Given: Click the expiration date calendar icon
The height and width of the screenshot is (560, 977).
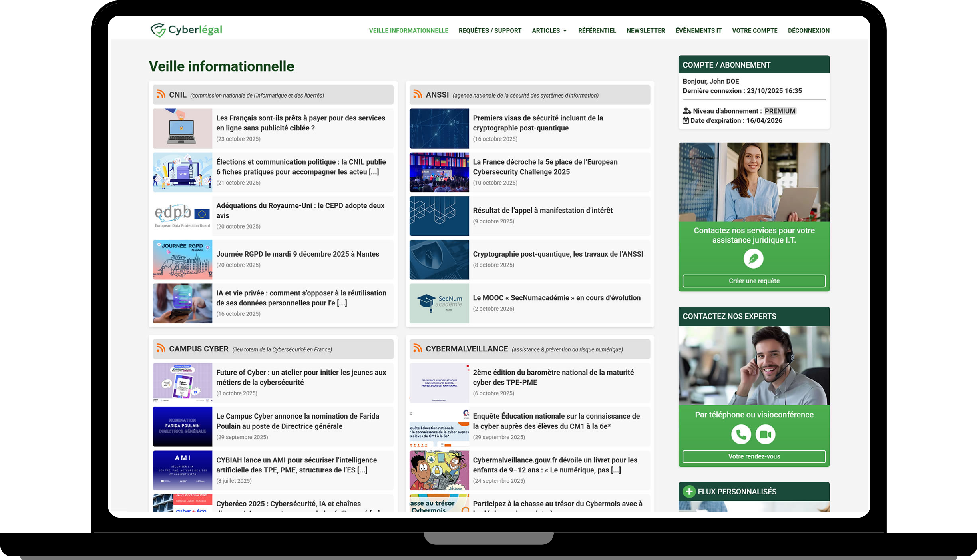Looking at the screenshot, I should click(686, 121).
